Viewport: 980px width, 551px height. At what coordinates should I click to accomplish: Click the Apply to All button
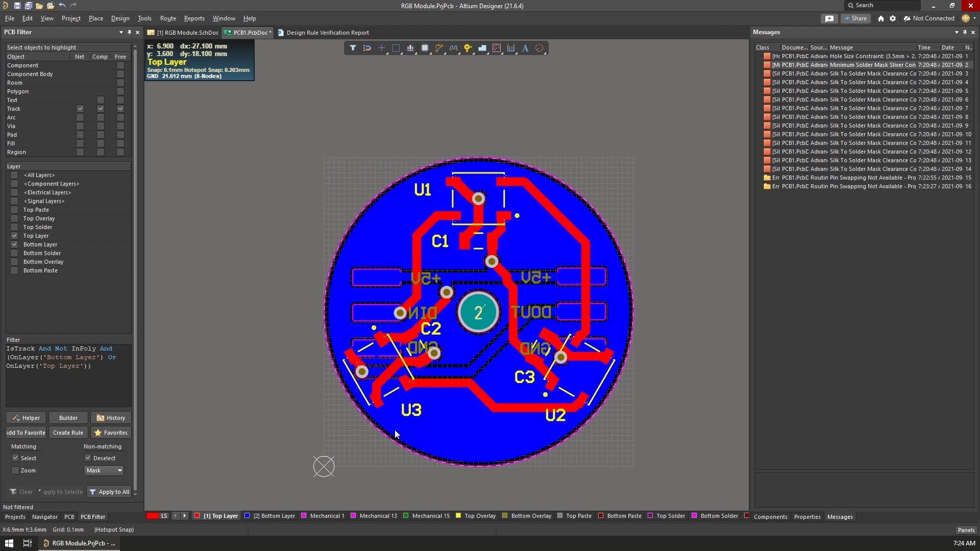109,492
